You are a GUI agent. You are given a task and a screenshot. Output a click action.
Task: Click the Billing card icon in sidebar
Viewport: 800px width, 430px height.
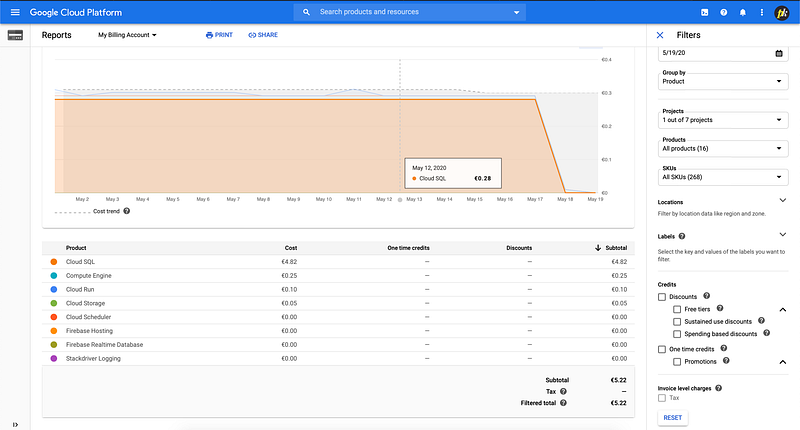point(15,35)
